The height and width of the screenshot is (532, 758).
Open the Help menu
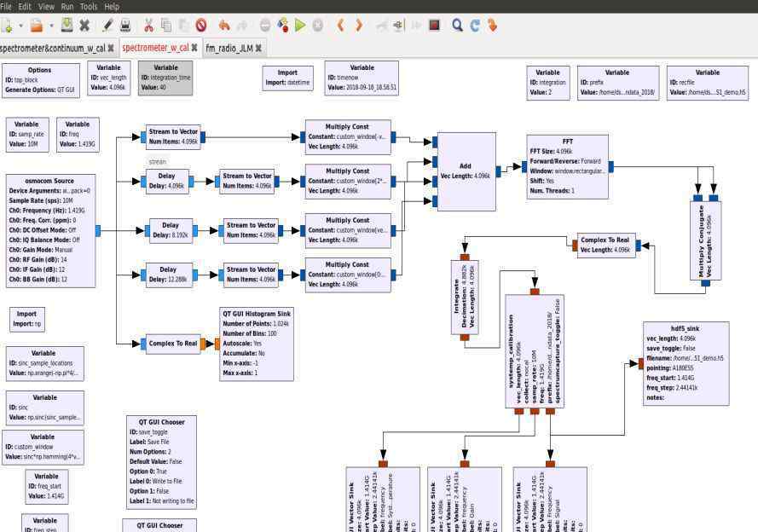[x=112, y=6]
